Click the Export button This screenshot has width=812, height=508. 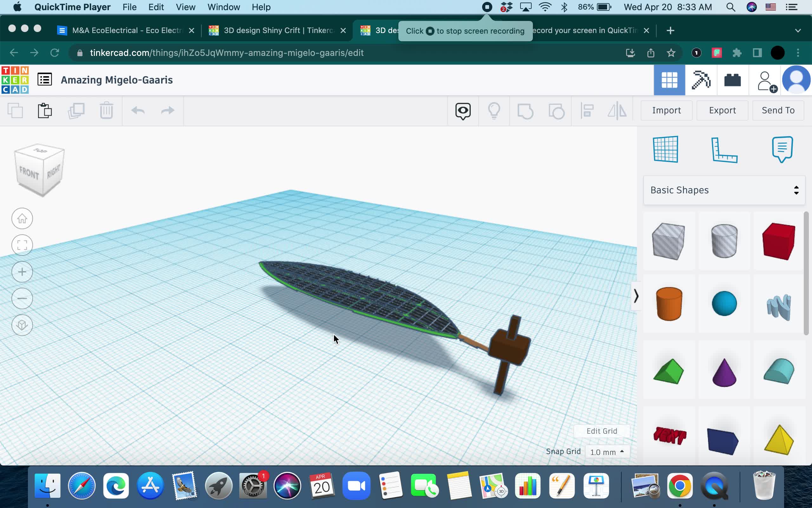[722, 110]
